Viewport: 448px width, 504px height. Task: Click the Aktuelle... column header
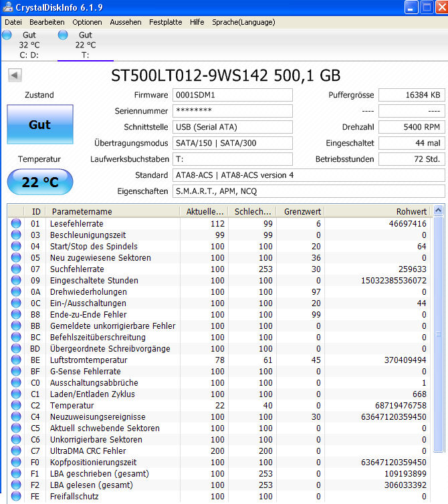click(x=204, y=211)
